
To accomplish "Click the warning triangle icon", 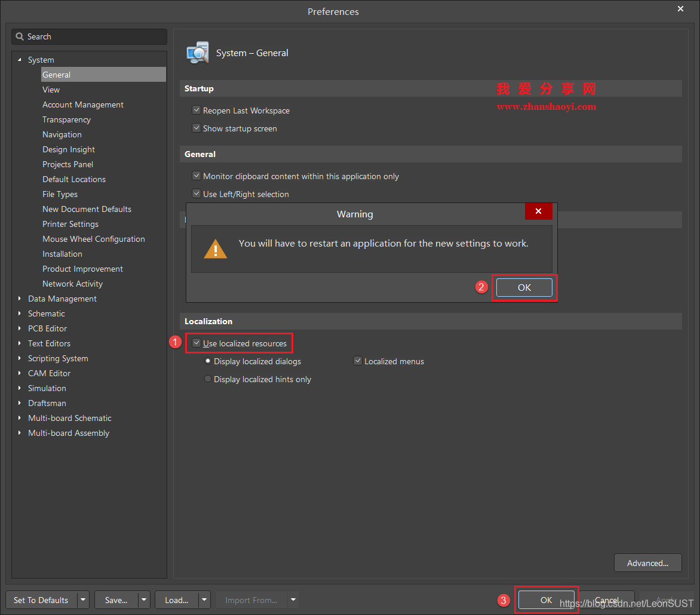I will 215,248.
